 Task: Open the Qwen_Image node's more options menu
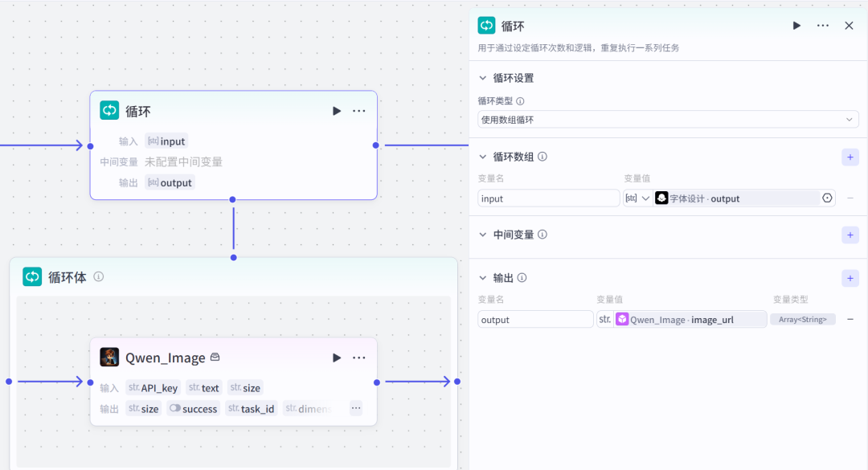pyautogui.click(x=359, y=358)
